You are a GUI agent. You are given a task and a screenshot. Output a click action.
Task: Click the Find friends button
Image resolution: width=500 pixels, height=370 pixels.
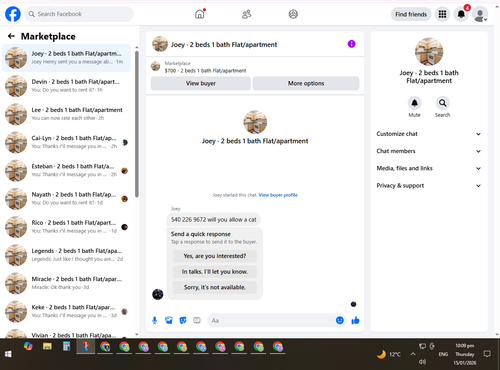pos(411,14)
